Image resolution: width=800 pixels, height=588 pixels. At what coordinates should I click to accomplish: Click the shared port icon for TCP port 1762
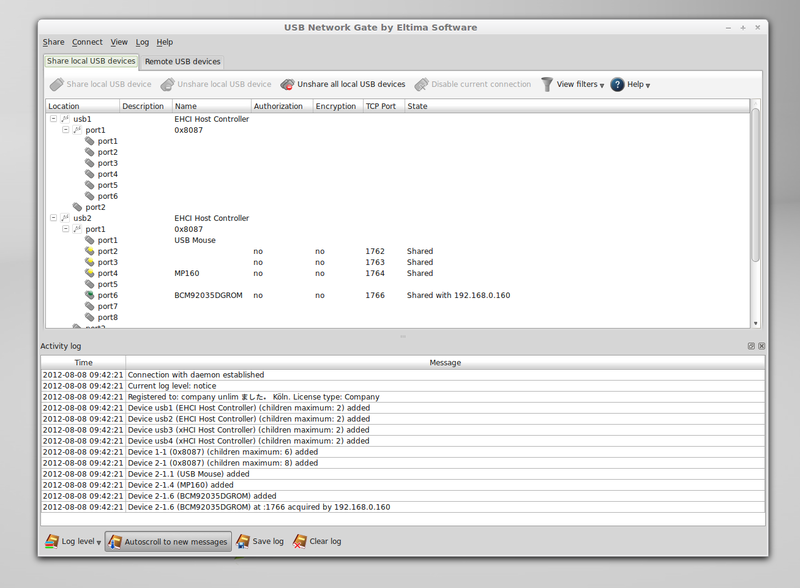(90, 251)
